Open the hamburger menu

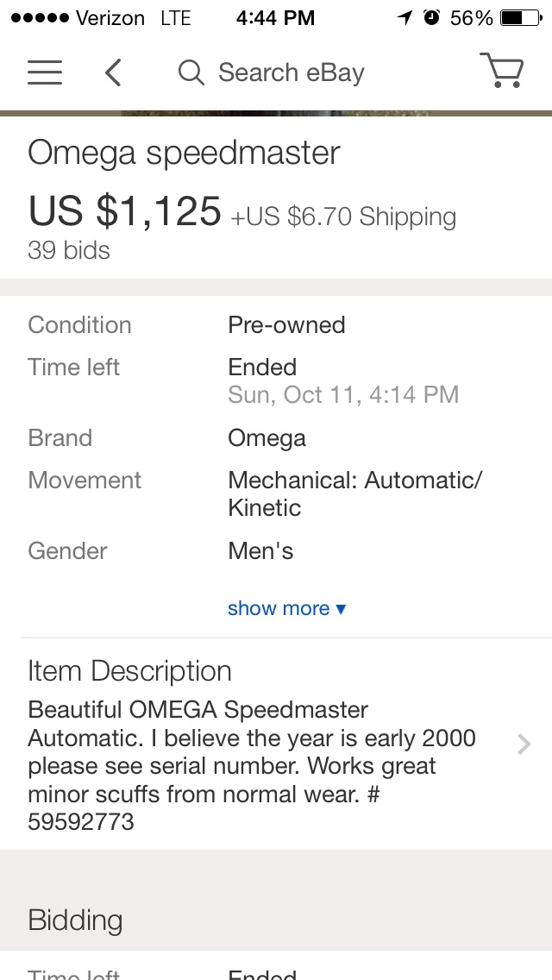point(45,72)
